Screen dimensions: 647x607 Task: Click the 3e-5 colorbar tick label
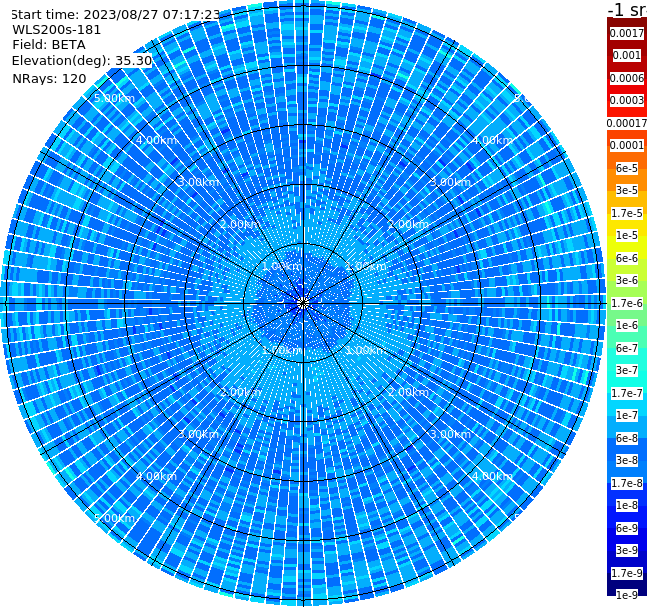(627, 190)
